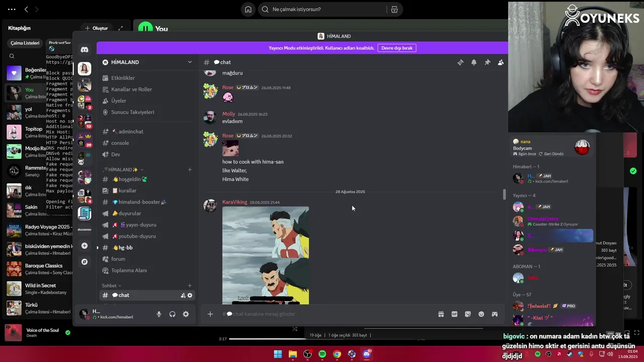Open Discord user settings gear
Screen dimensions: 644x362
pos(186,314)
